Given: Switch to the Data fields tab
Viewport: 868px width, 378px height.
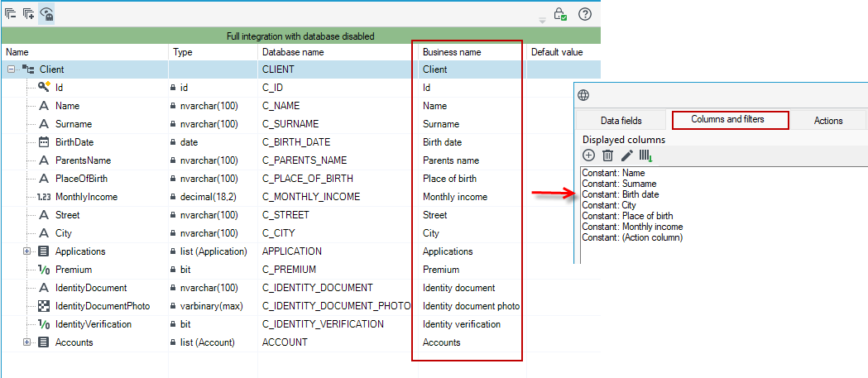Looking at the screenshot, I should point(621,120).
